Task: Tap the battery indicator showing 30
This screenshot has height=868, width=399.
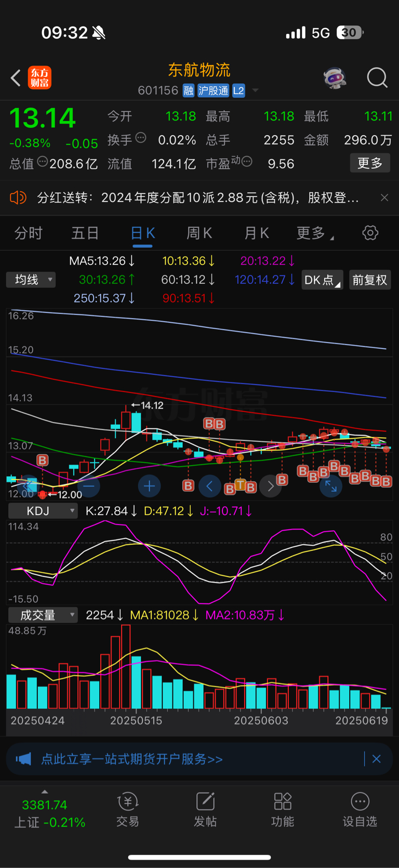Action: (350, 33)
